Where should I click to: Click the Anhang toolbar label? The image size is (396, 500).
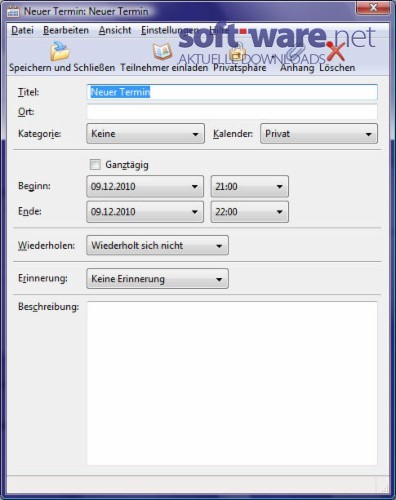click(x=297, y=68)
